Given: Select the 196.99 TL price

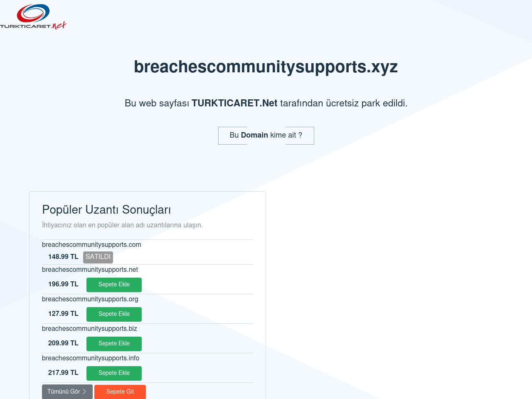Looking at the screenshot, I should click(x=63, y=284).
